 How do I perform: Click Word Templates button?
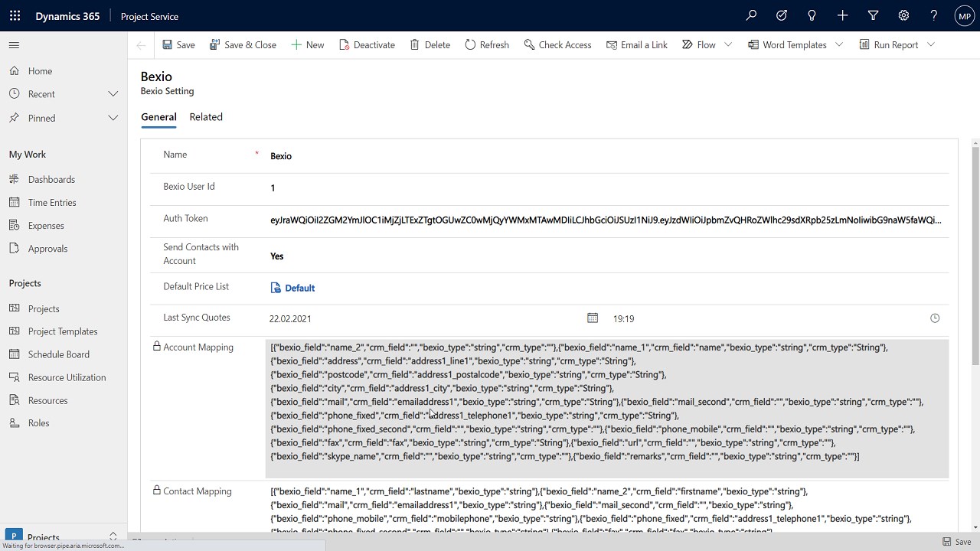point(787,45)
